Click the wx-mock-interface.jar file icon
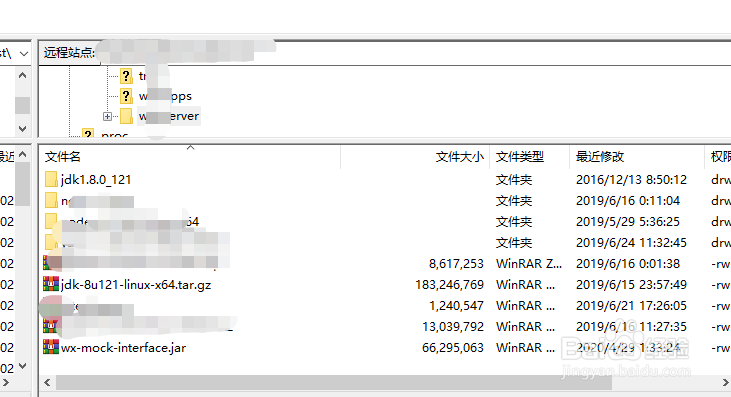This screenshot has height=397, width=731. tap(51, 347)
